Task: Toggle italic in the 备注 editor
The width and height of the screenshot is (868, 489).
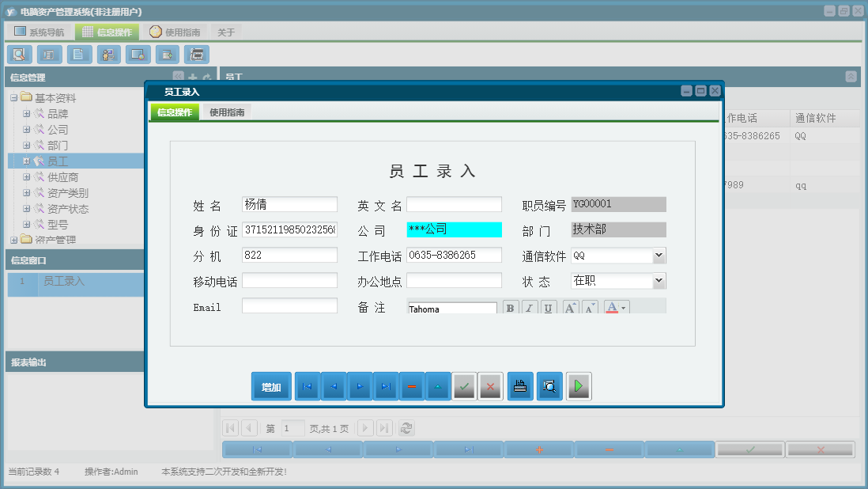Action: point(529,309)
